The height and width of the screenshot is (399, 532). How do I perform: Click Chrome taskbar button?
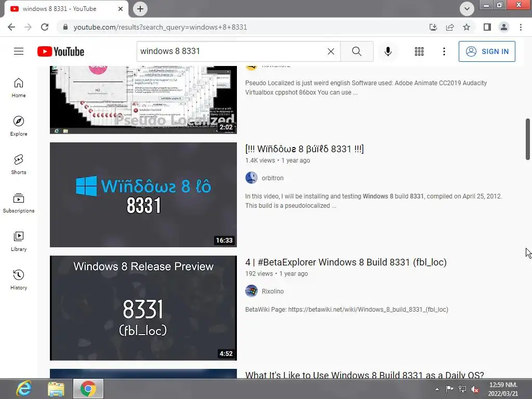pos(88,389)
